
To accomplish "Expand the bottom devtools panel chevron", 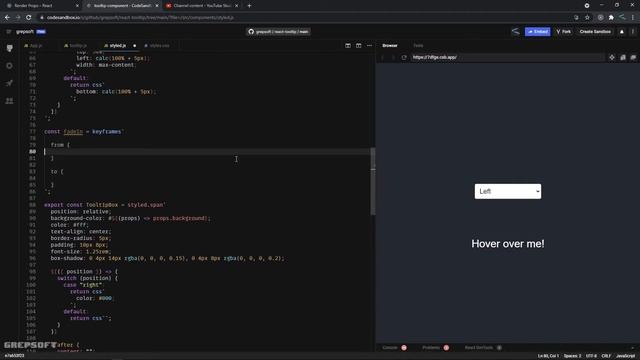I will click(x=633, y=348).
